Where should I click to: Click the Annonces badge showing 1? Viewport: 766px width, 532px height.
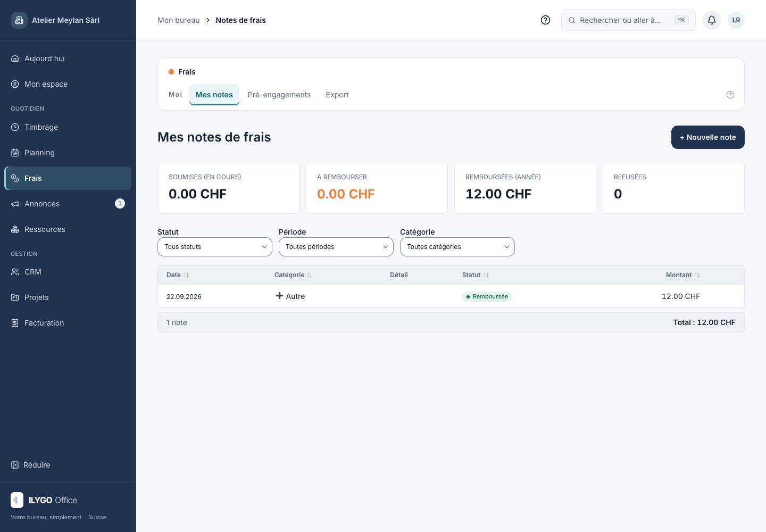point(120,204)
